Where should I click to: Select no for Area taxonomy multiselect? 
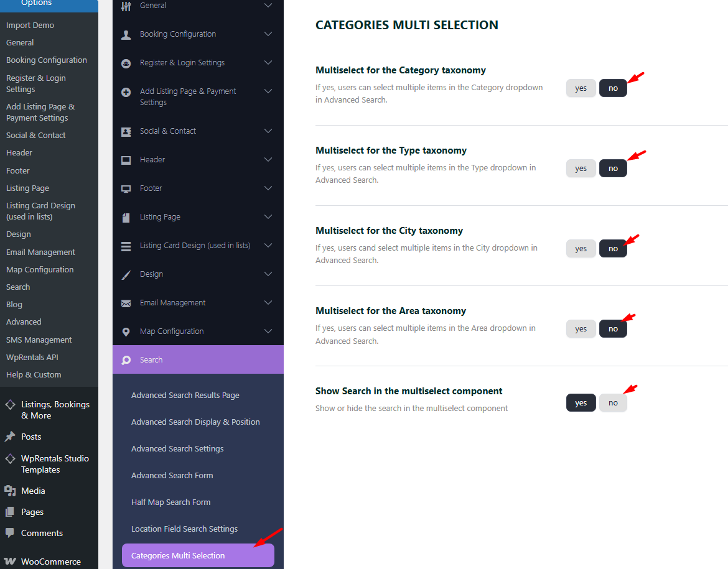coord(613,329)
